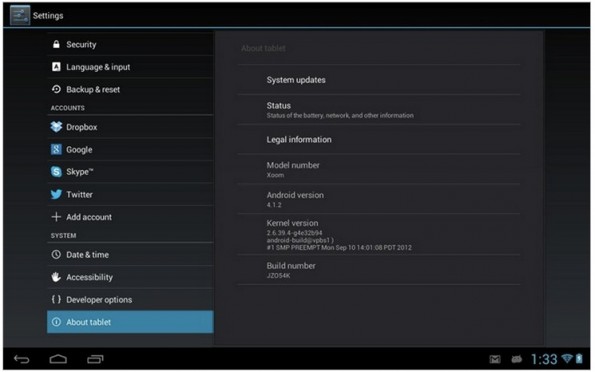The image size is (595, 372).
Task: Click the Twitter bird icon
Action: (56, 194)
